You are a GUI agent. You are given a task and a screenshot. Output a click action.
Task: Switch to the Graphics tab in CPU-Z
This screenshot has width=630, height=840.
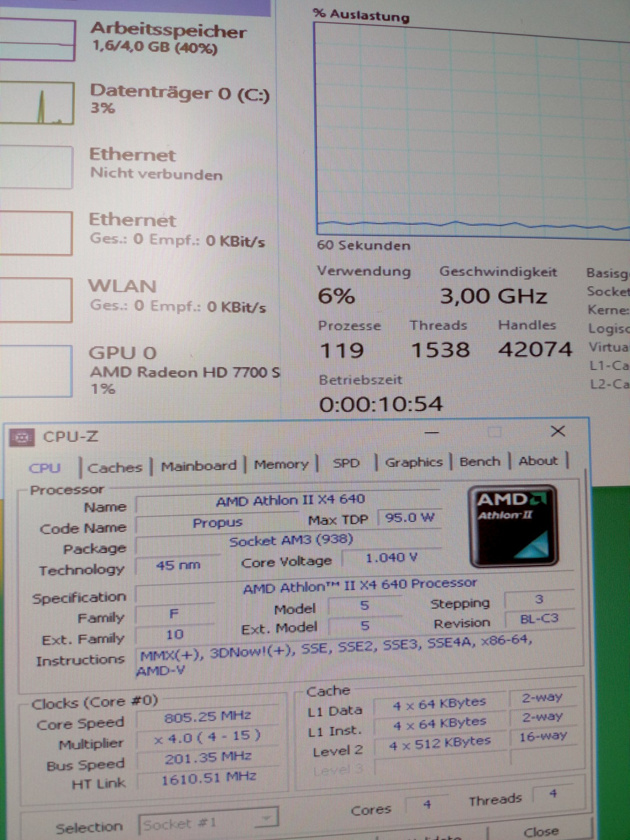point(414,462)
